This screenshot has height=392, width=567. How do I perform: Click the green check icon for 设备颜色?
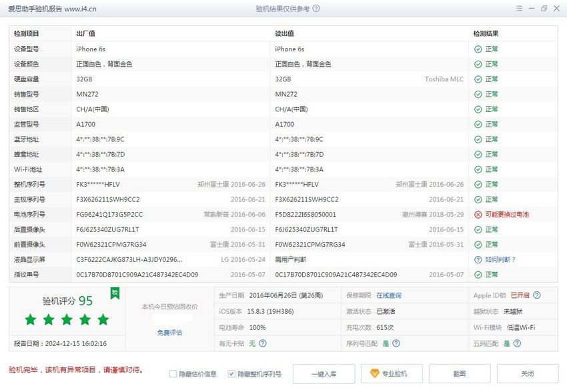pos(478,64)
